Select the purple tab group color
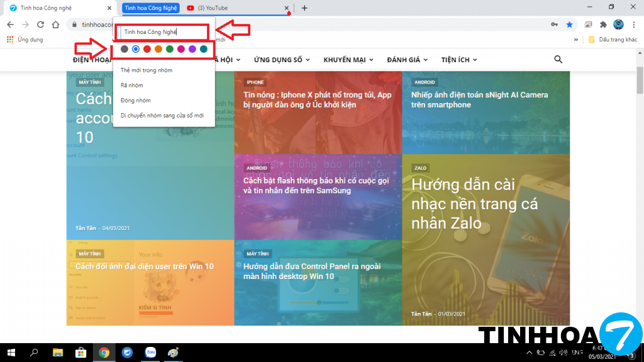The image size is (644, 362). coord(192,49)
